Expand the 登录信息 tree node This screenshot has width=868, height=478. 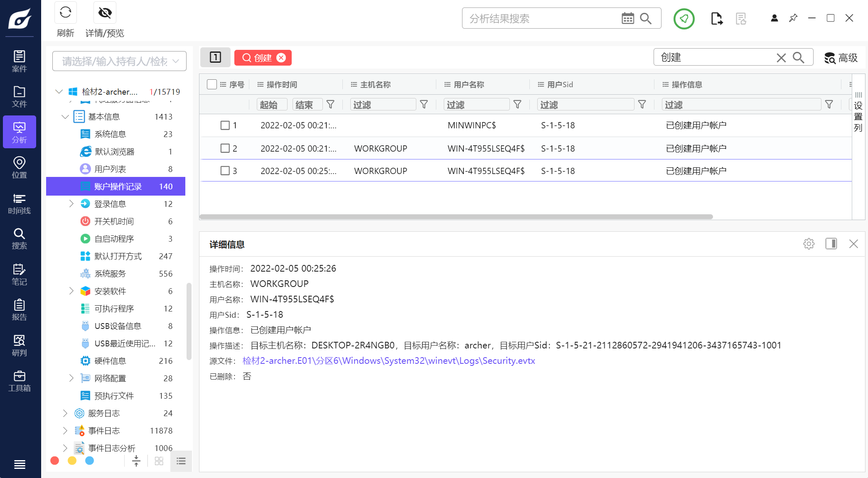tap(71, 203)
